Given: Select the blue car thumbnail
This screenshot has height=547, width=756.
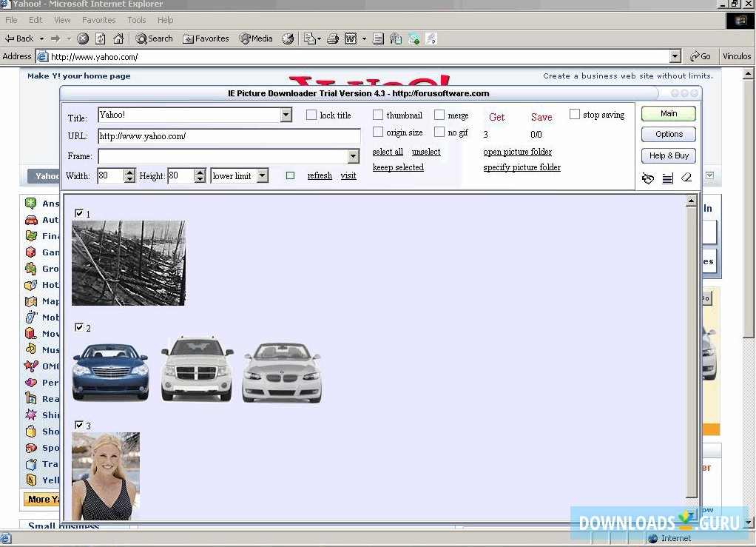Looking at the screenshot, I should coord(111,372).
